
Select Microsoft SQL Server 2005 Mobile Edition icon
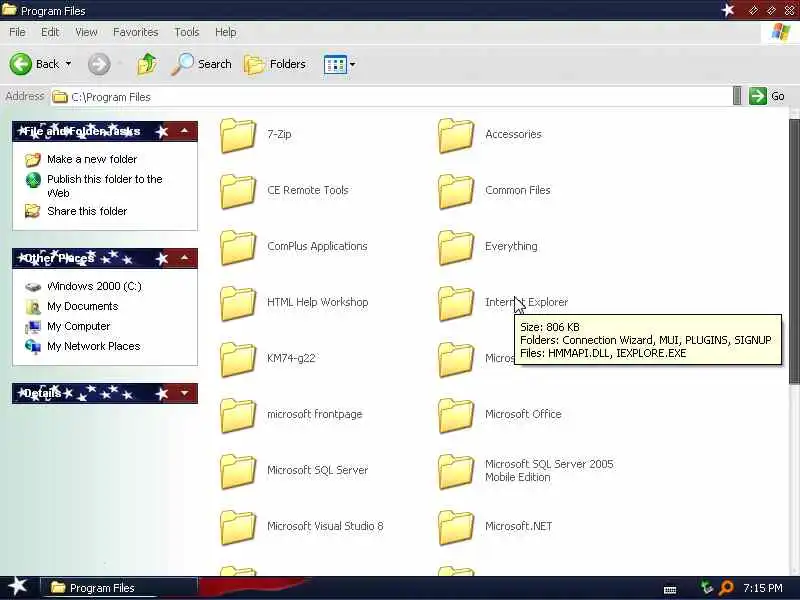[456, 471]
